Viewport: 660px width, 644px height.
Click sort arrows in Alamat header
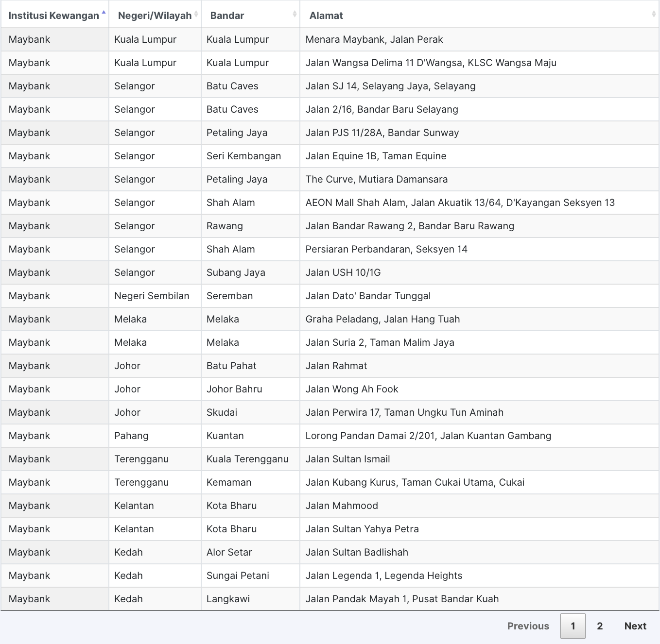pyautogui.click(x=653, y=15)
